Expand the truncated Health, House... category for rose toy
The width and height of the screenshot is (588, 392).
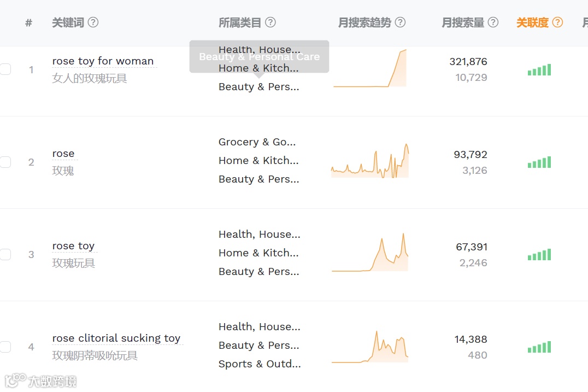click(x=259, y=234)
